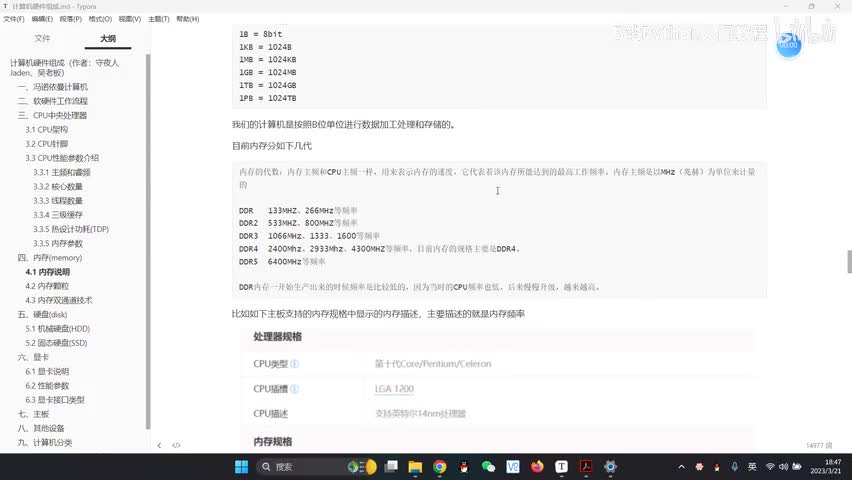Screen dimensions: 852x480
Task: Open the 视图(V) menu
Action: click(x=130, y=19)
